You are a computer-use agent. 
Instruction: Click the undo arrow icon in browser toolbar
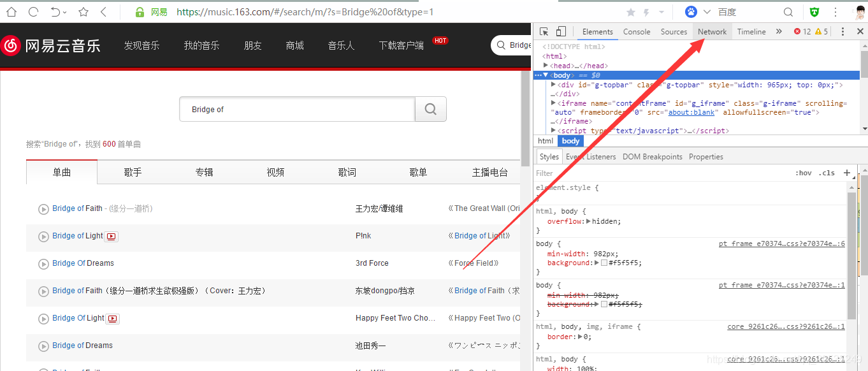[55, 12]
